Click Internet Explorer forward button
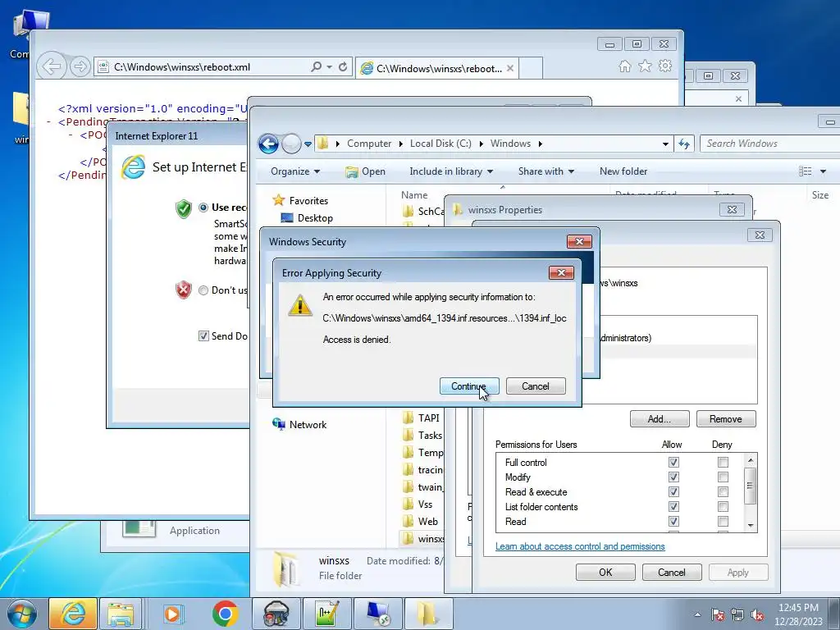The image size is (840, 630). [80, 66]
